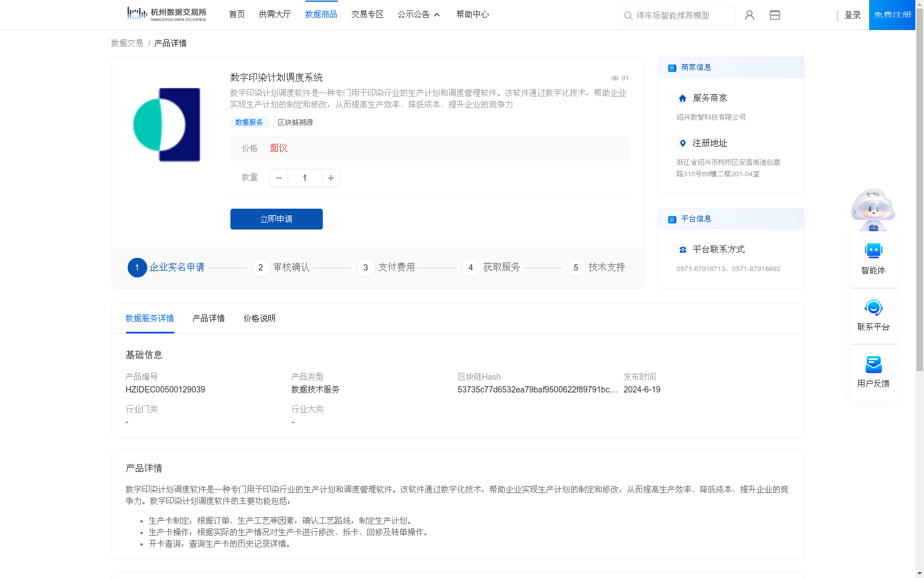
Task: Open the user profile icon
Action: (750, 15)
